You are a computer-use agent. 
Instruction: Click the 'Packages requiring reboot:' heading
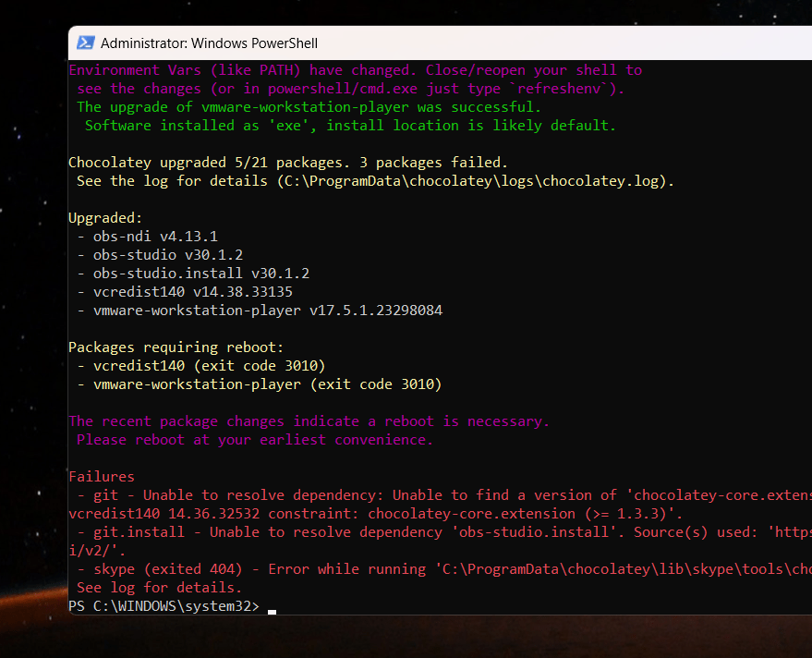pyautogui.click(x=176, y=347)
